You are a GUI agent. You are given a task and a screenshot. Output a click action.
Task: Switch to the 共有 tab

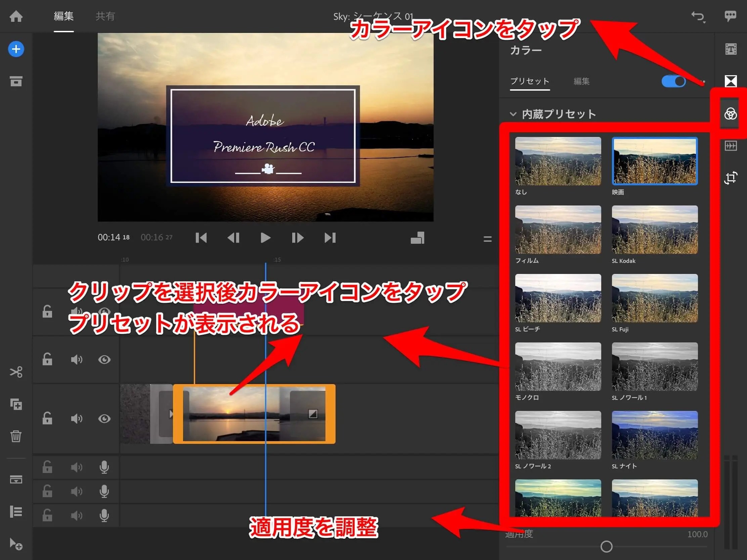[x=106, y=16]
